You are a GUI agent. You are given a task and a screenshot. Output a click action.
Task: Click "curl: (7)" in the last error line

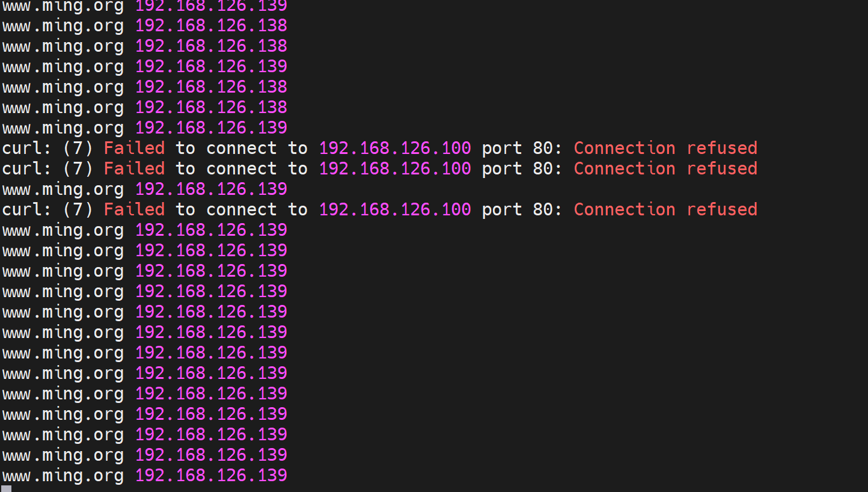click(x=47, y=209)
